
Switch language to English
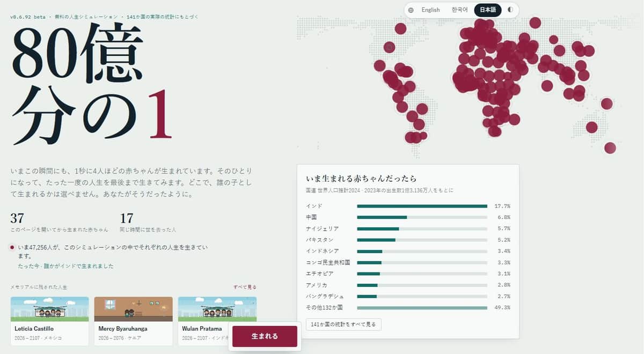click(430, 10)
